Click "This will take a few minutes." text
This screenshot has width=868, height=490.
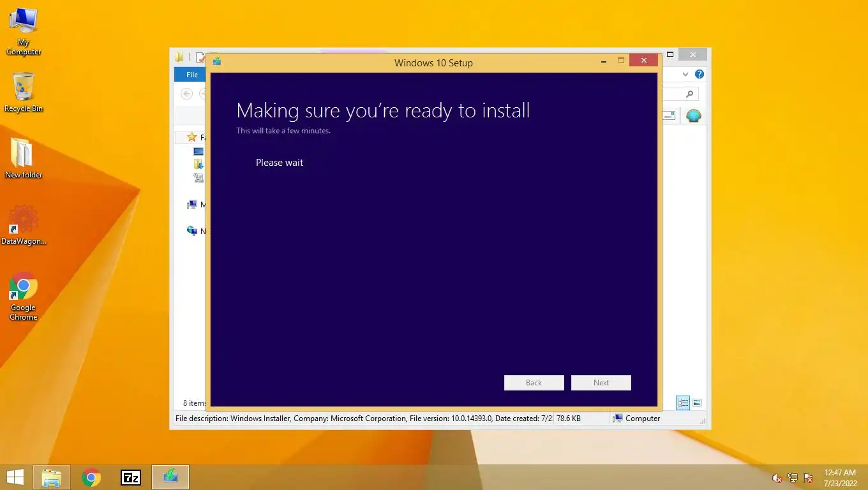pos(283,131)
